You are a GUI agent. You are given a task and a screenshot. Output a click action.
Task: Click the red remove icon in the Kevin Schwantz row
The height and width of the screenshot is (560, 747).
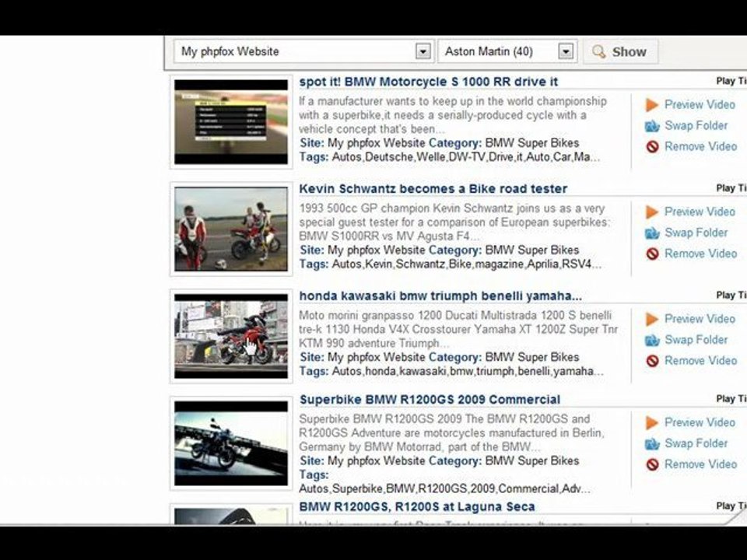(652, 254)
